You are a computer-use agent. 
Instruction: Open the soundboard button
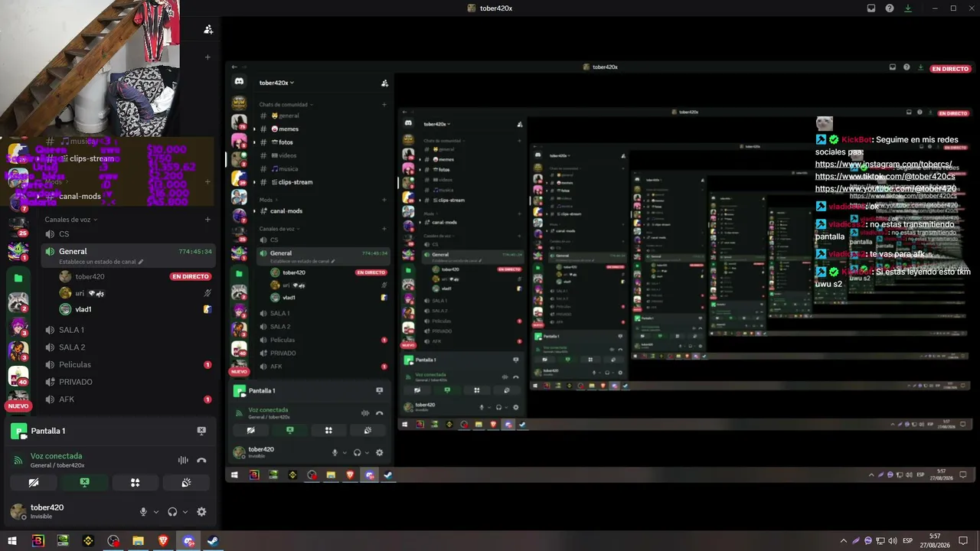[186, 483]
